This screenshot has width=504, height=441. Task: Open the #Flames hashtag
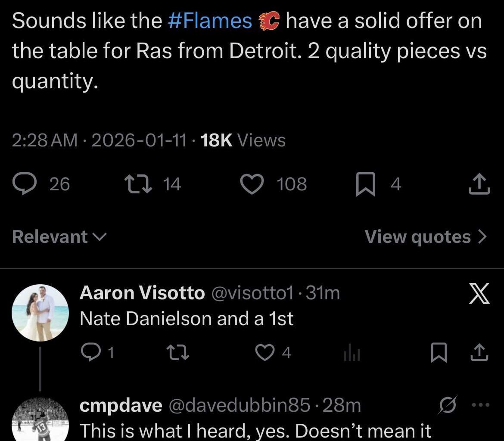pyautogui.click(x=211, y=20)
